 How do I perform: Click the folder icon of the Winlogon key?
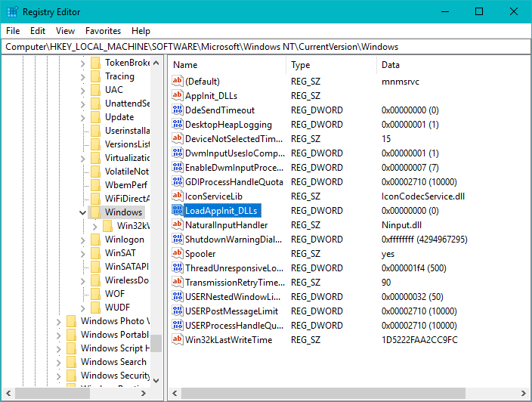point(96,240)
